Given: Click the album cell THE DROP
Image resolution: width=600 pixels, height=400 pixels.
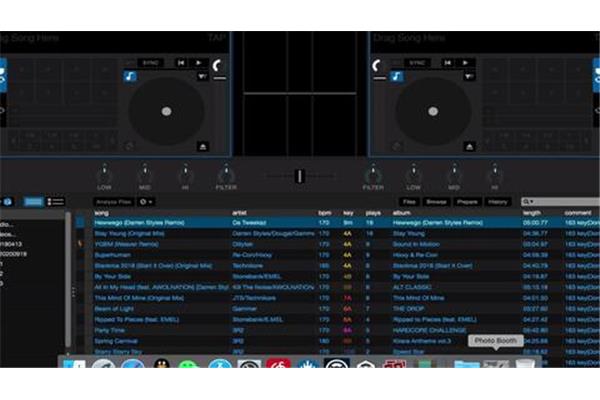Looking at the screenshot, I should 408,309.
